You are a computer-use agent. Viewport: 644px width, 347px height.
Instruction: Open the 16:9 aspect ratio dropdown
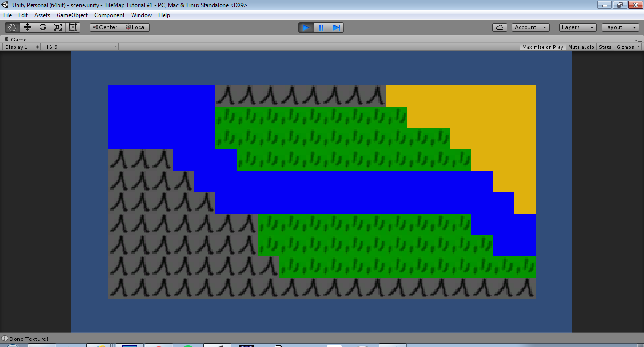(x=81, y=47)
